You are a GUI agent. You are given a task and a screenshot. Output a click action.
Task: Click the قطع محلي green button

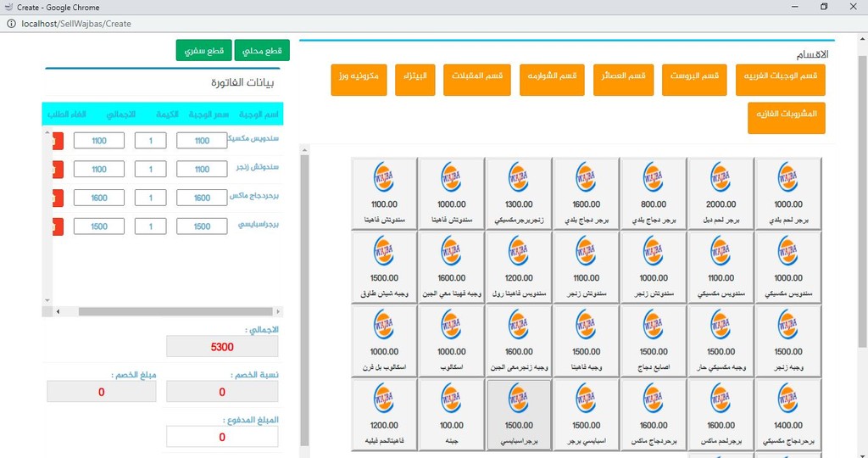coord(262,50)
